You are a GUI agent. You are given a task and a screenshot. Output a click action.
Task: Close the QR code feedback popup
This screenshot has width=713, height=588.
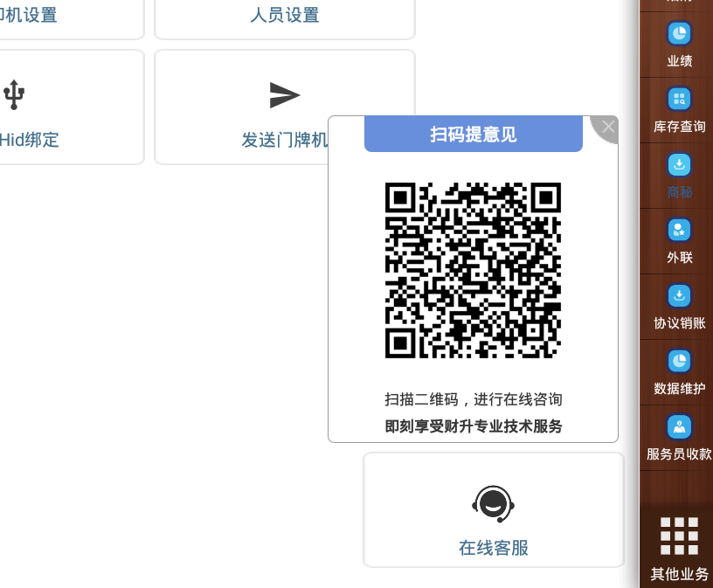tap(607, 127)
